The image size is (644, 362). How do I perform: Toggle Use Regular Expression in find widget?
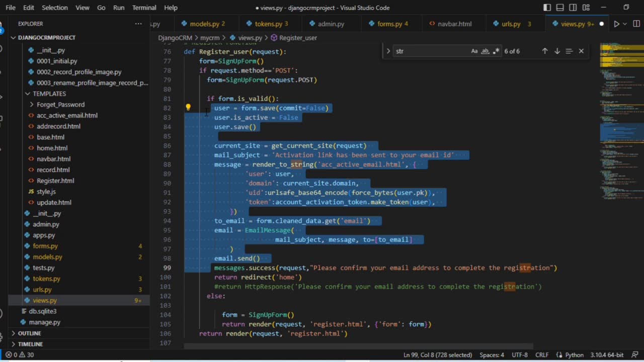pyautogui.click(x=497, y=51)
